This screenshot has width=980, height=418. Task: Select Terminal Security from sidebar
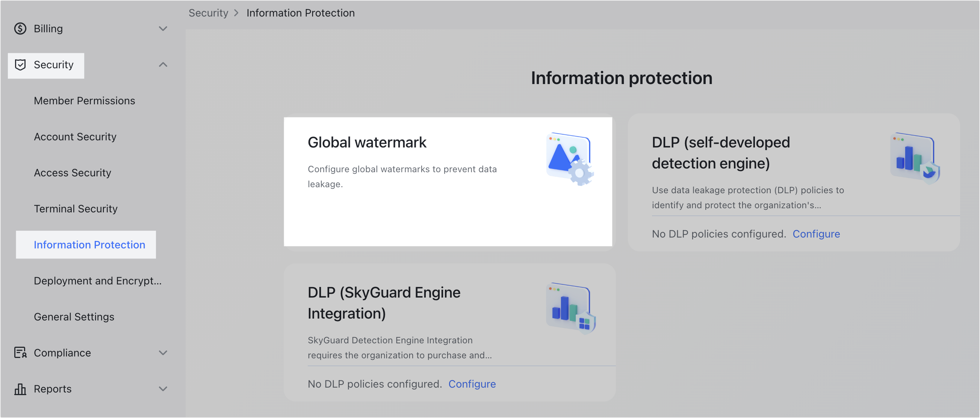(75, 208)
